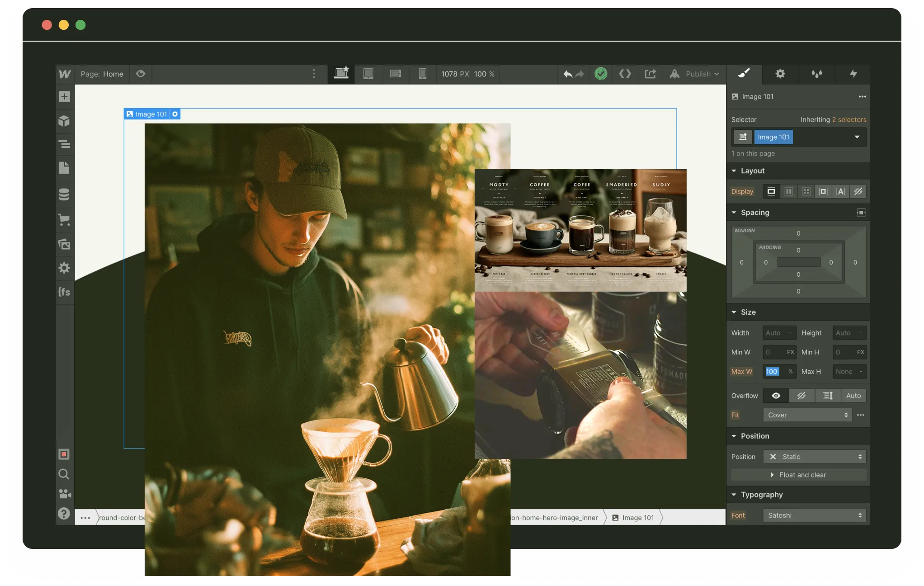The image size is (924, 586).
Task: Click the undo arrow
Action: pyautogui.click(x=568, y=74)
